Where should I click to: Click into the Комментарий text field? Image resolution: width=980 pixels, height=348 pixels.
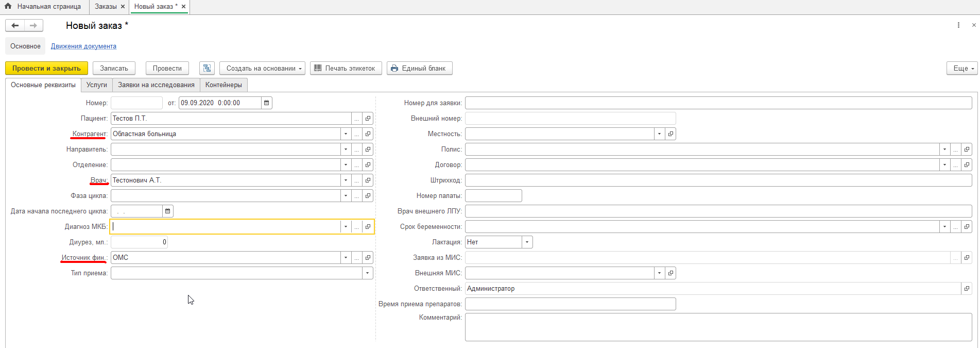click(x=718, y=326)
